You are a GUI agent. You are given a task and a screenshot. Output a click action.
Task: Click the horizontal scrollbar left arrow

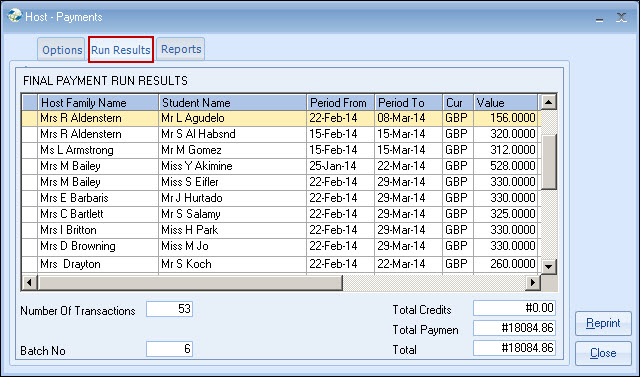pyautogui.click(x=29, y=282)
